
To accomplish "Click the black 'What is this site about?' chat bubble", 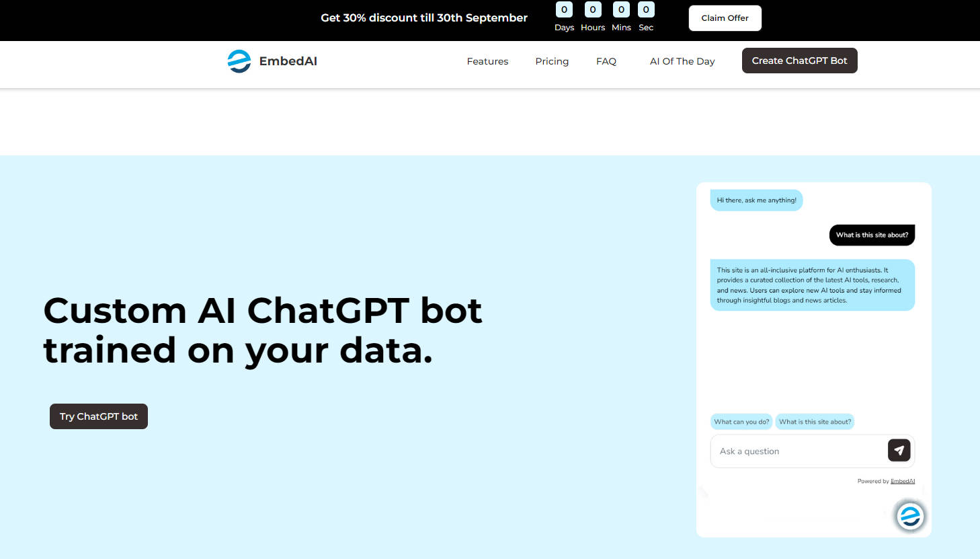I will point(872,235).
